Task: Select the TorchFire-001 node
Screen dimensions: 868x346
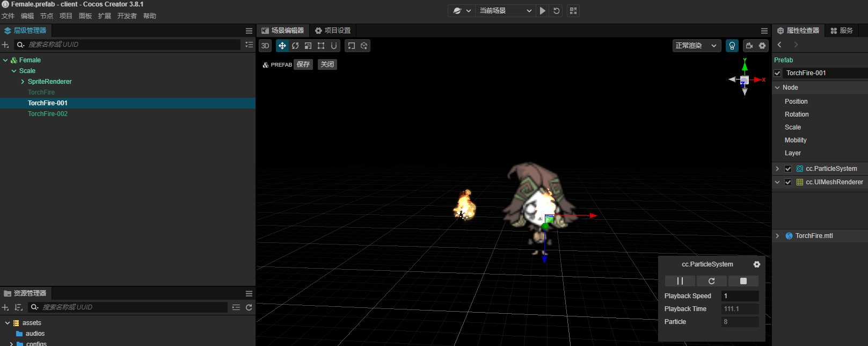Action: pos(48,103)
